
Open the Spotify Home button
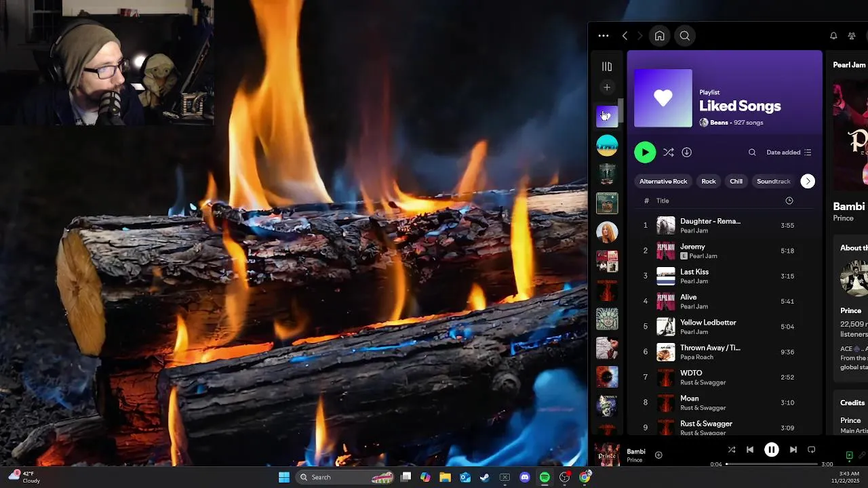point(659,36)
